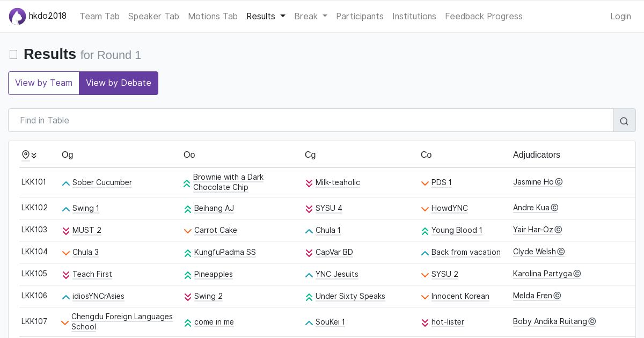Click the LKK107 venue cell

(x=34, y=321)
